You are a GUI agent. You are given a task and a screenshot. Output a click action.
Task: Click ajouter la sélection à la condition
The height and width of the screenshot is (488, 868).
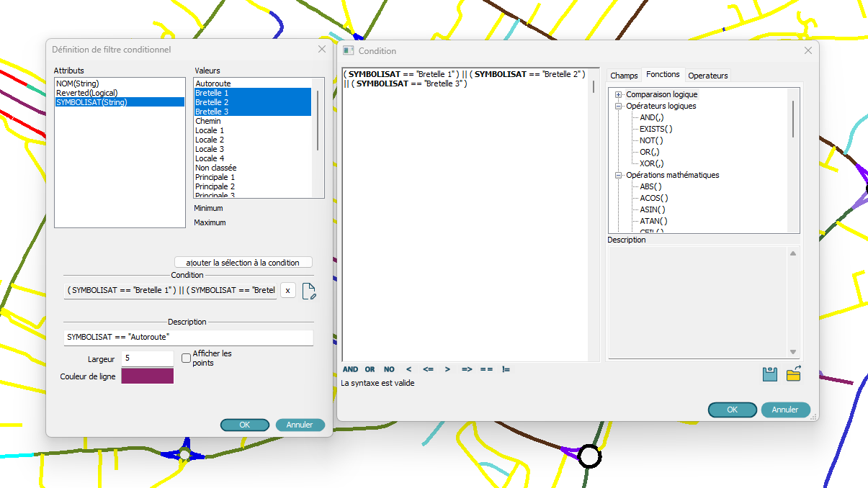tap(243, 263)
